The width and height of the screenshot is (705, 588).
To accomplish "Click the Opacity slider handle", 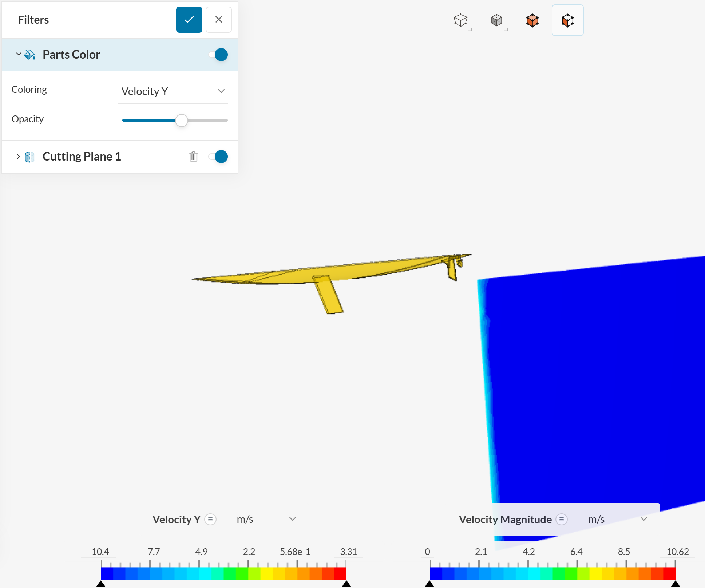I will click(x=181, y=120).
